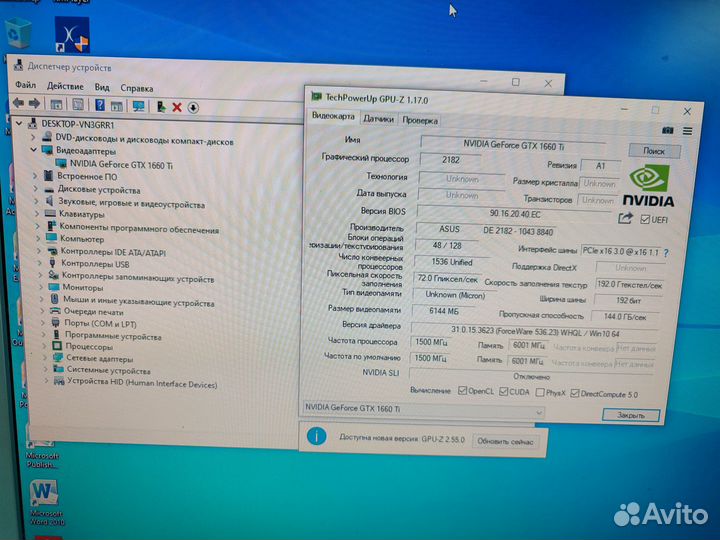Collapse the Видеоадаптеры tree node
This screenshot has width=720, height=540.
click(34, 150)
